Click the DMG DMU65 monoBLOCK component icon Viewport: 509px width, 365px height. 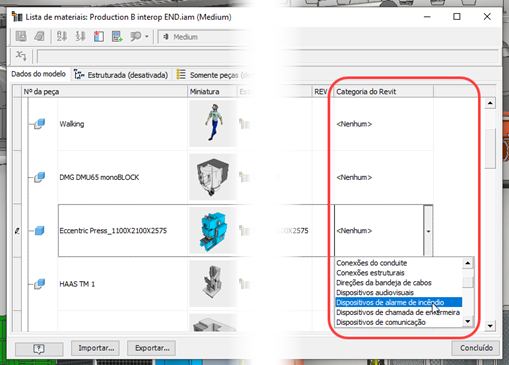[x=40, y=177]
